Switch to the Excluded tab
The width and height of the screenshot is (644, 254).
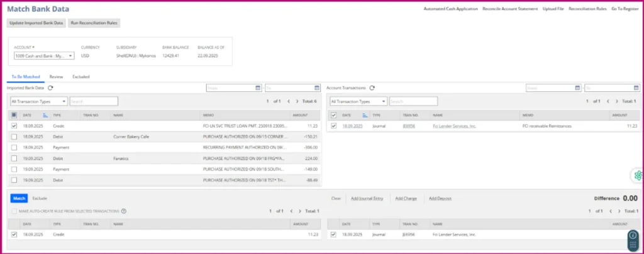(x=80, y=76)
